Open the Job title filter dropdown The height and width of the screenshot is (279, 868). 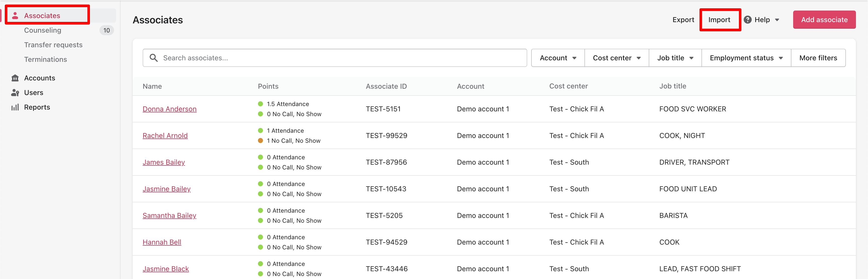[x=675, y=58]
